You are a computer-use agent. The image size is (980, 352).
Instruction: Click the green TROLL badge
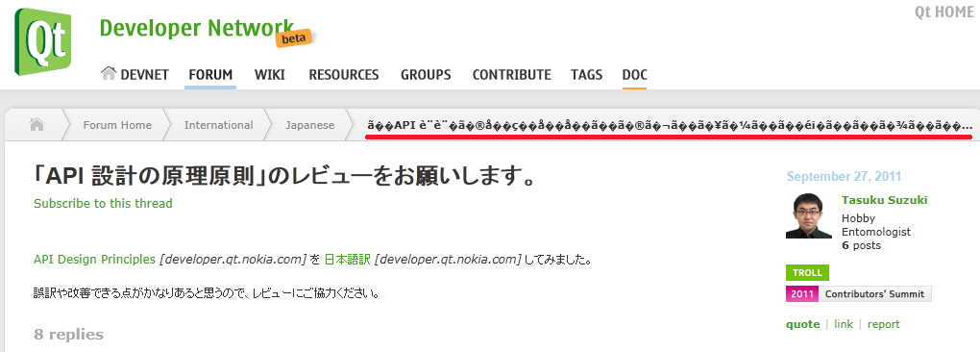click(x=807, y=272)
